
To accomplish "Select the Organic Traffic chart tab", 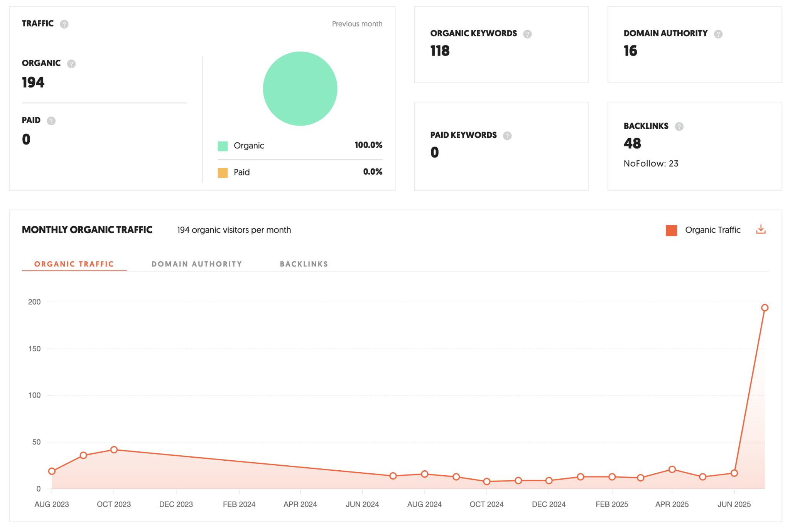I will pos(74,264).
